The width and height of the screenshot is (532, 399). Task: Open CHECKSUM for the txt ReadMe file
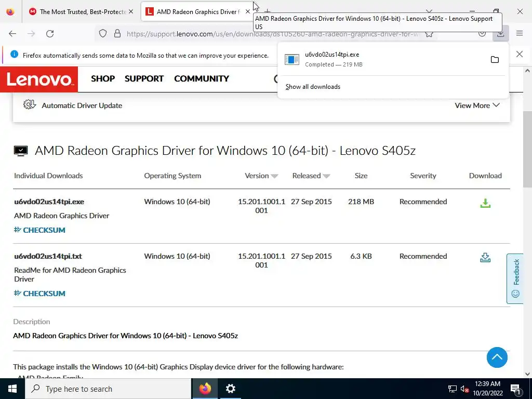click(x=39, y=294)
